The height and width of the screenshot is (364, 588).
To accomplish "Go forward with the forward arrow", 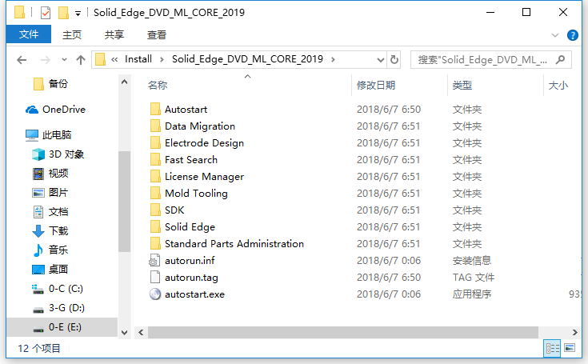I will (x=46, y=60).
